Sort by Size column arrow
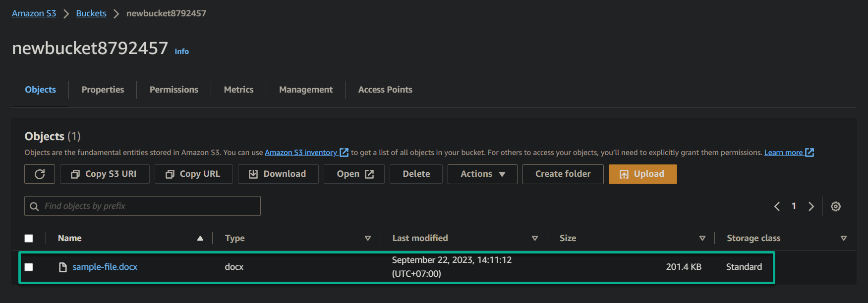The width and height of the screenshot is (868, 303). (702, 238)
